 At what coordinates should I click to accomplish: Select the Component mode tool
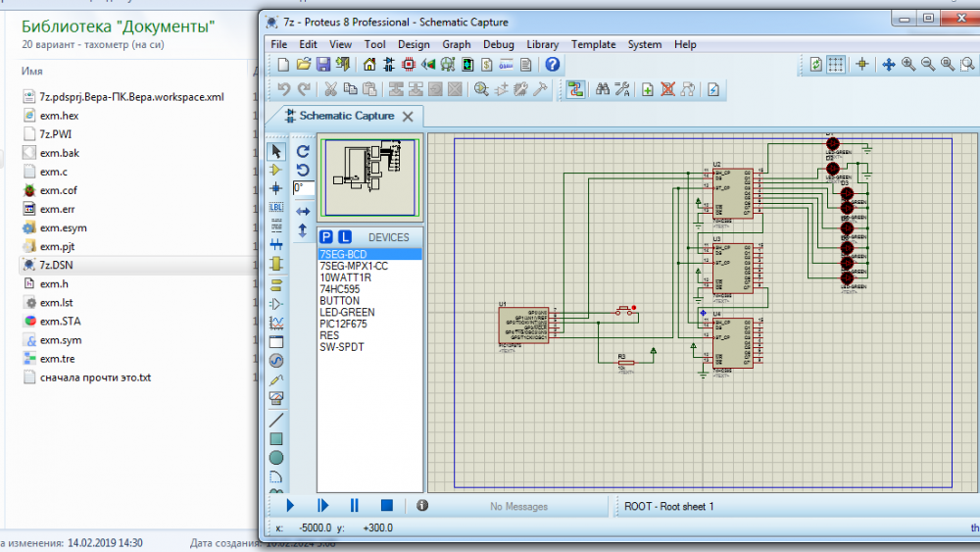[x=276, y=170]
